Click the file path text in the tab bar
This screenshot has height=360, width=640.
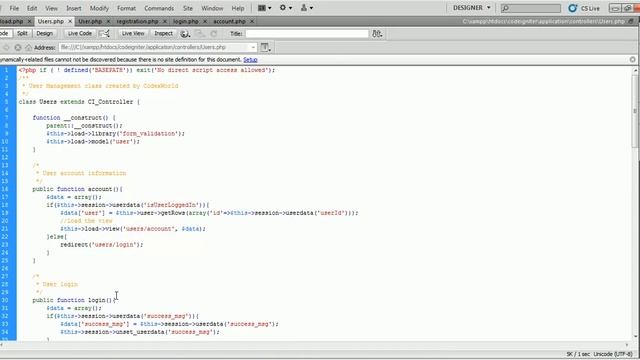pyautogui.click(x=543, y=21)
